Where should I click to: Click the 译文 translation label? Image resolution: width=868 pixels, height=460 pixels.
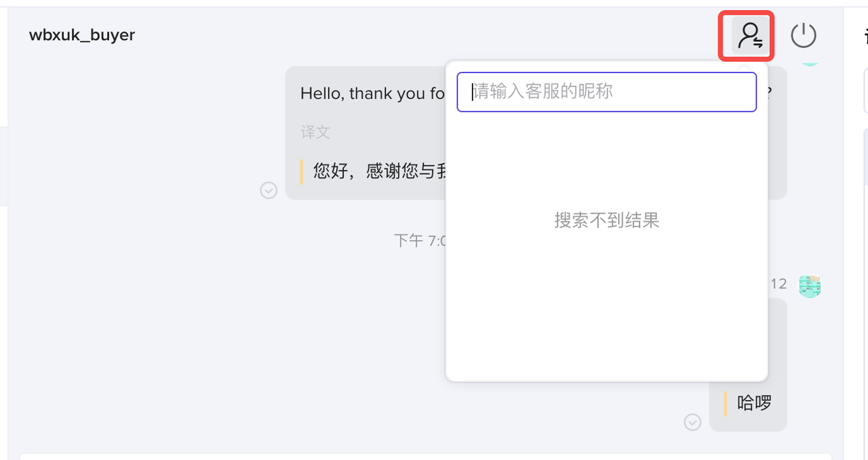tap(315, 132)
